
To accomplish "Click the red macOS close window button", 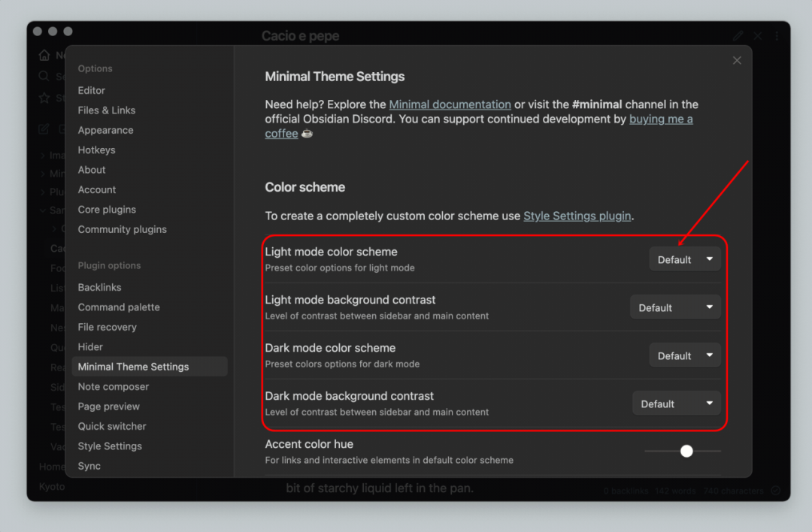I will click(38, 32).
